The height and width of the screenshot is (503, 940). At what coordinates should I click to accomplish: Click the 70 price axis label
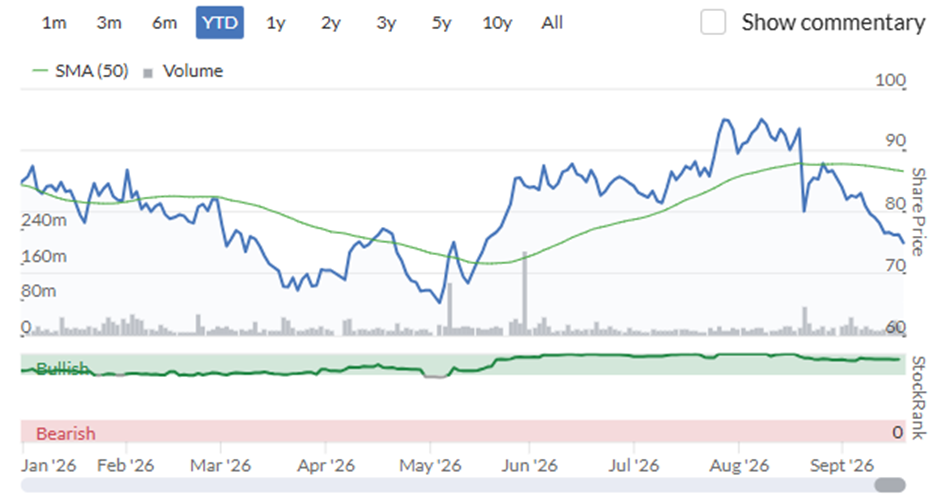coord(896,264)
